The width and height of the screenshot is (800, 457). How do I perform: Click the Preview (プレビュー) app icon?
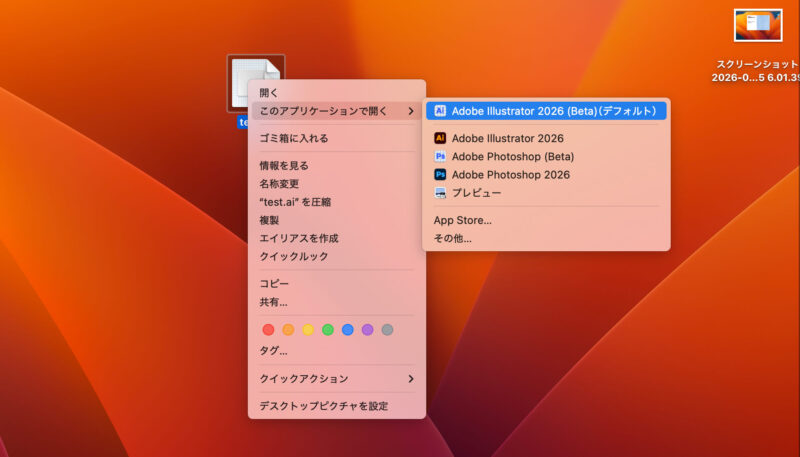click(x=440, y=193)
